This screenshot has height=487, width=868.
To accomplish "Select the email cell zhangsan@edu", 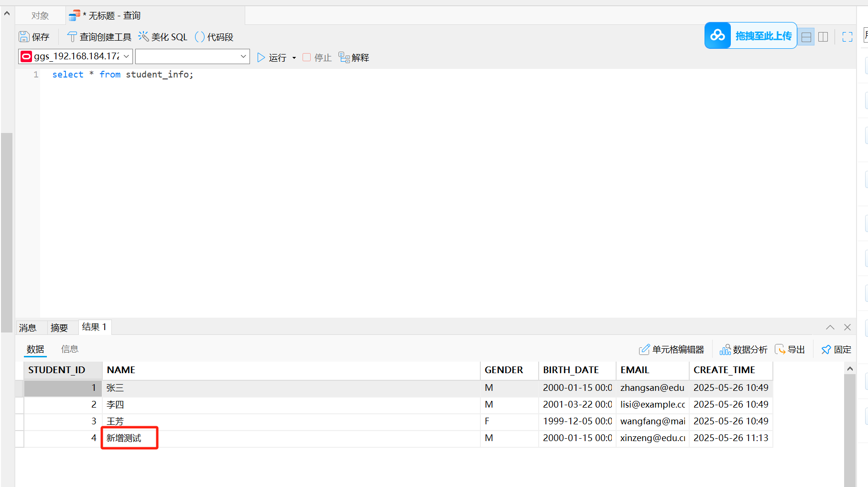I will pyautogui.click(x=652, y=388).
